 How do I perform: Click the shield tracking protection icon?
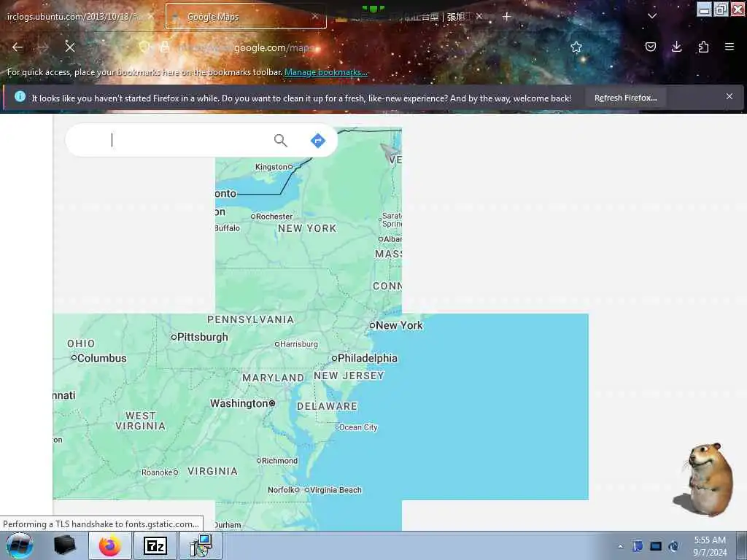144,47
